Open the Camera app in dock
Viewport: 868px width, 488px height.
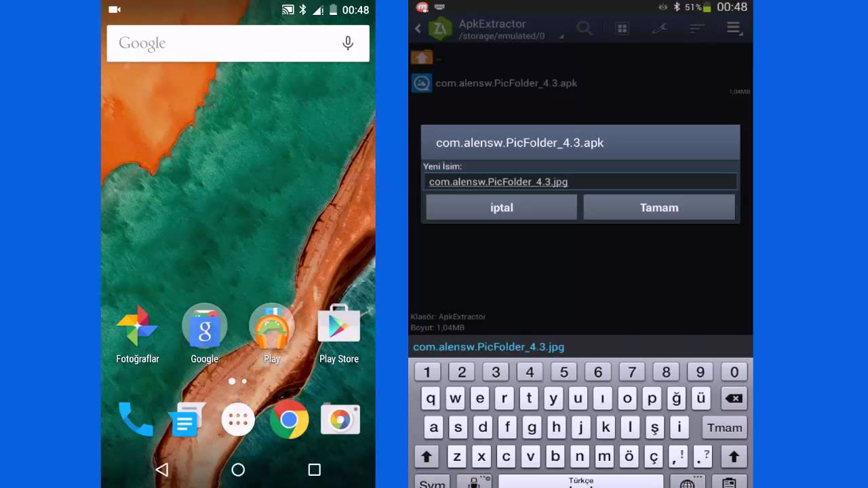(x=340, y=420)
